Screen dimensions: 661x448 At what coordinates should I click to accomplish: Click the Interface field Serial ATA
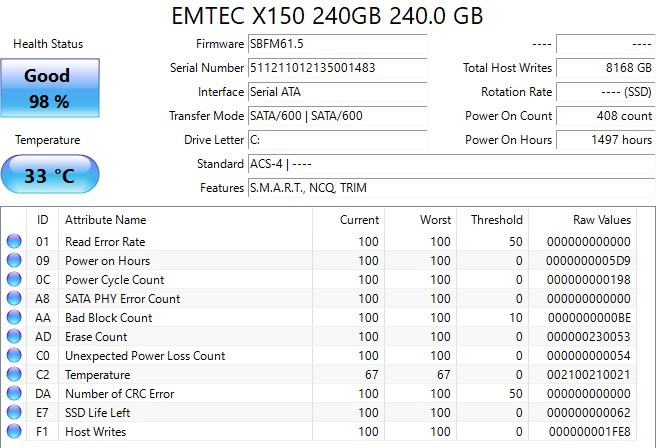coord(337,92)
